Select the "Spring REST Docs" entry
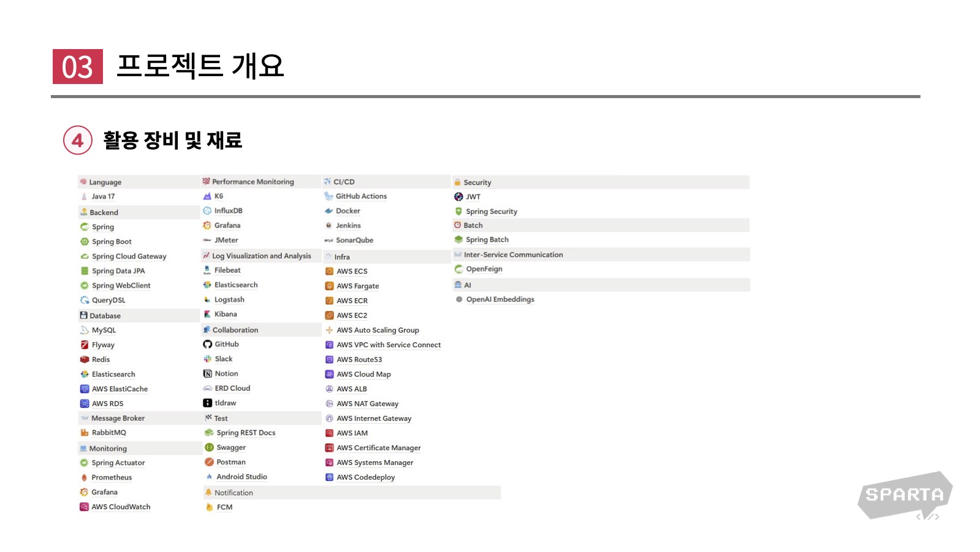980x552 pixels. coord(246,433)
